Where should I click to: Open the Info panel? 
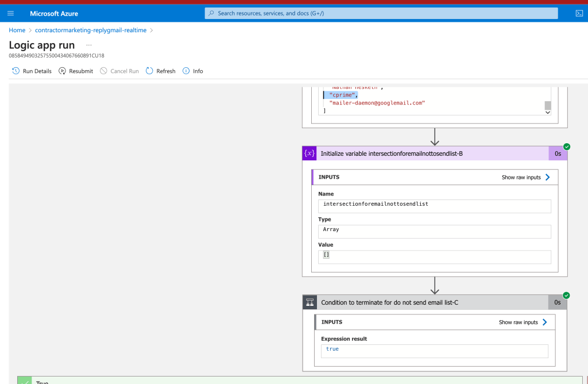pyautogui.click(x=198, y=71)
